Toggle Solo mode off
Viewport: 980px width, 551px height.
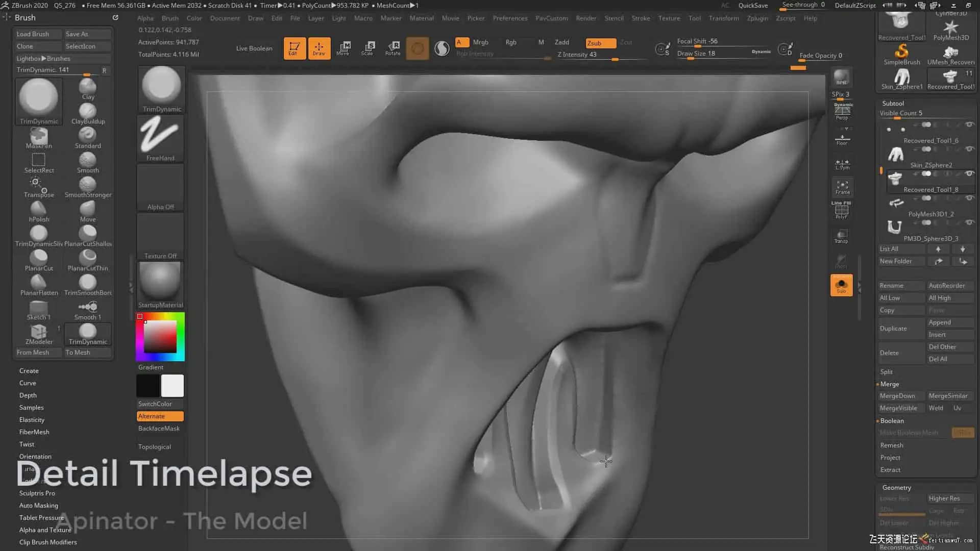click(x=841, y=285)
